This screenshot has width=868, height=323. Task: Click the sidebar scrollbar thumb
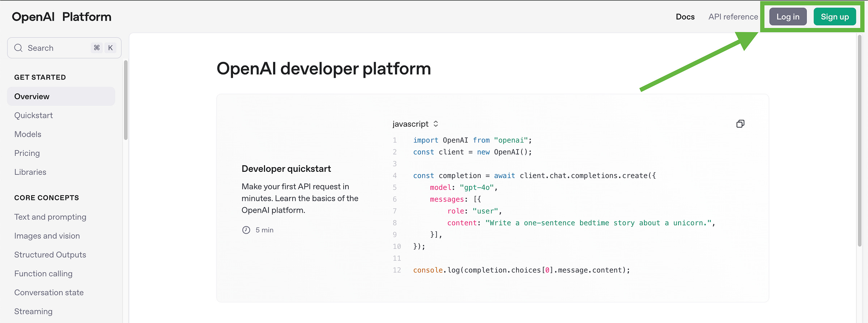pyautogui.click(x=125, y=100)
